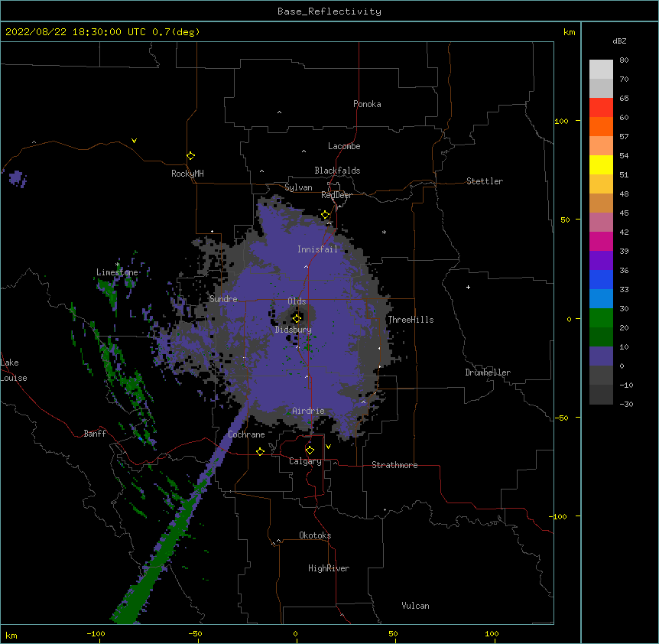
Task: Click the RockyMH label
Action: 187,174
